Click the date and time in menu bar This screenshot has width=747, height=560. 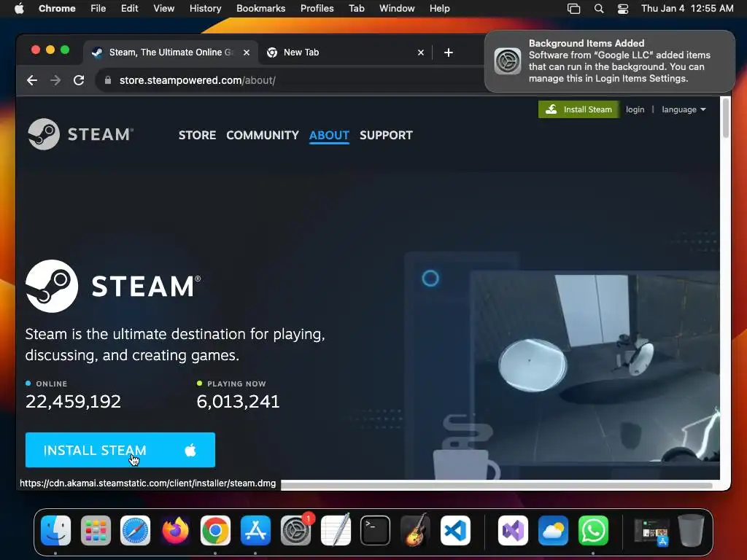[687, 9]
